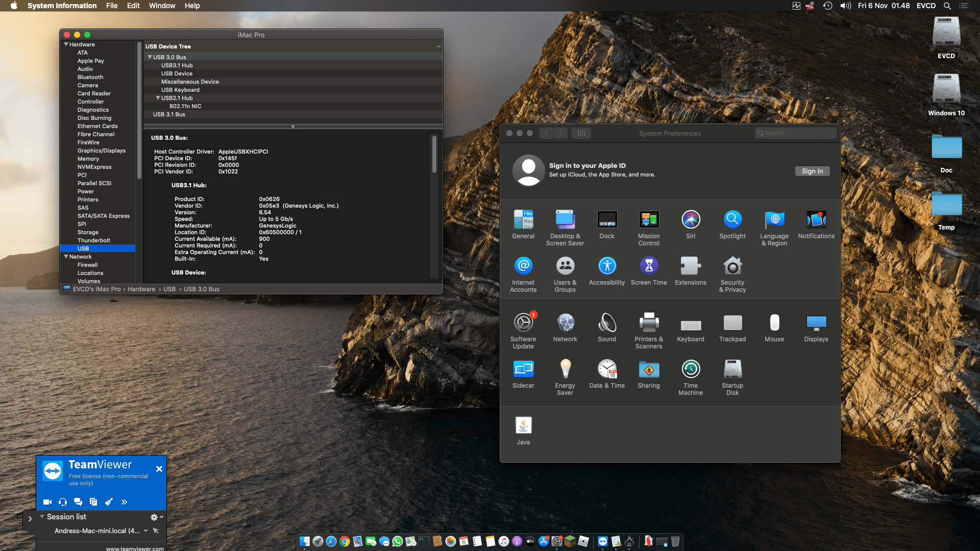This screenshot has width=980, height=551.
Task: Click the TeamViewer headset audio icon
Action: point(63,502)
